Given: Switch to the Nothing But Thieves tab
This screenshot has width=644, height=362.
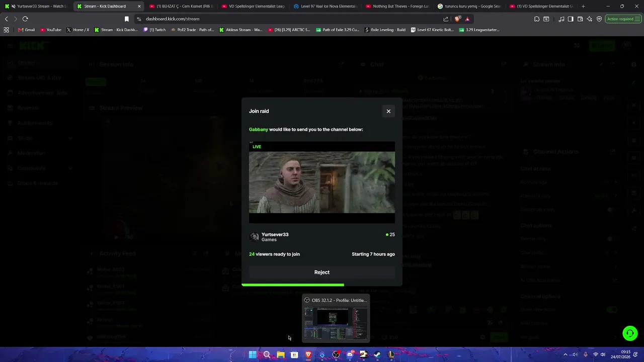Looking at the screenshot, I should [398, 7].
